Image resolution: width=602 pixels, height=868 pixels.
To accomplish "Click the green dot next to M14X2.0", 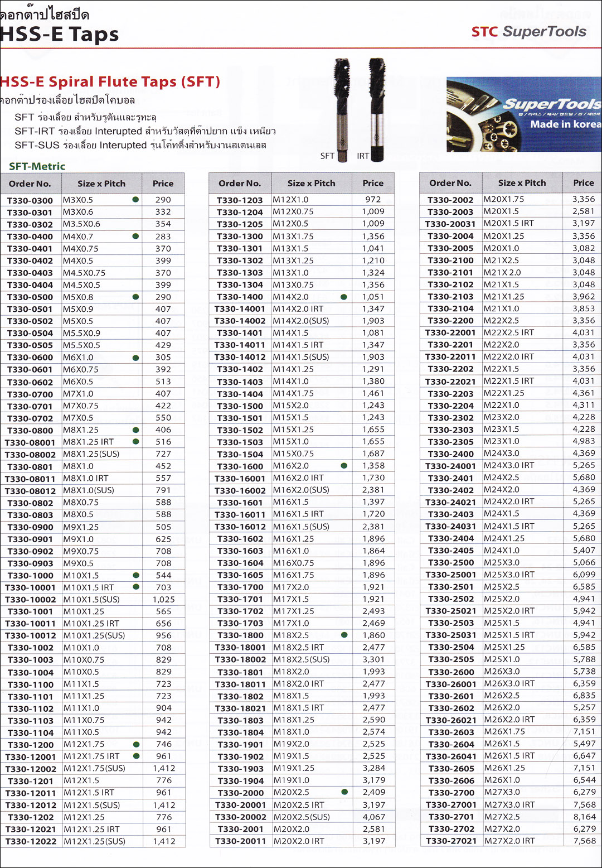I will point(344,297).
